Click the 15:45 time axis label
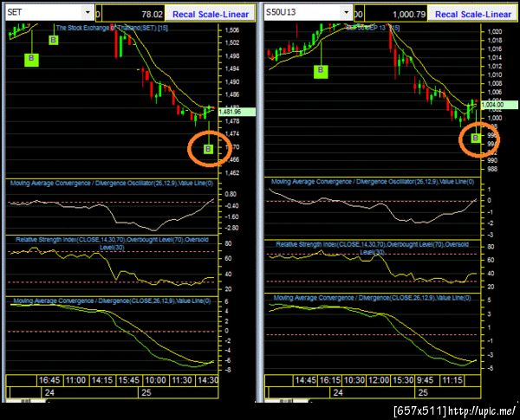Image resolution: width=520 pixels, height=420 pixels. tap(129, 380)
